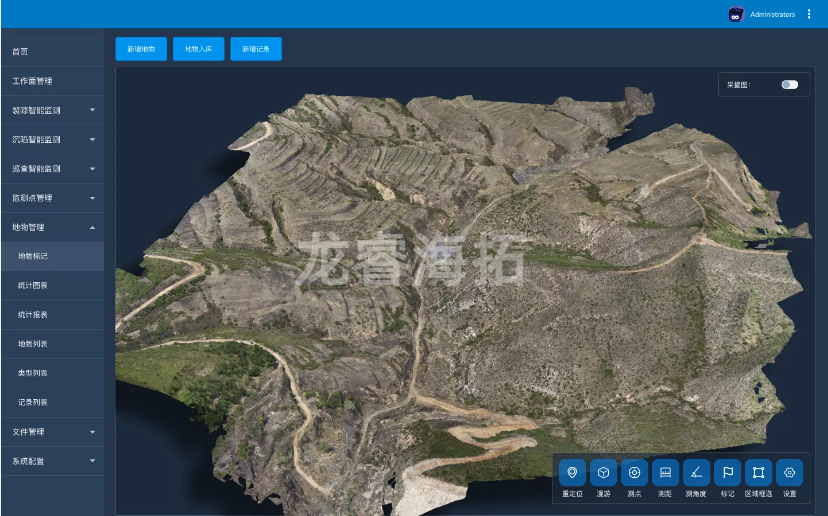Click the 系统配置 menu label
Screen dimensions: 828x516
click(x=29, y=461)
